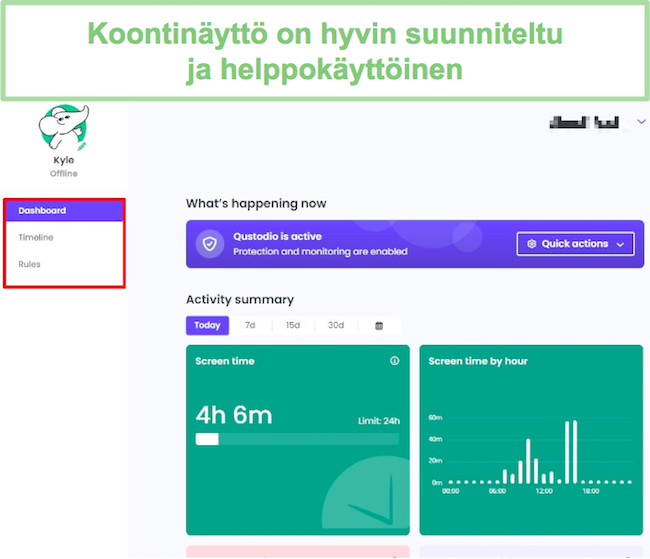The width and height of the screenshot is (650, 559).
Task: Click the 12:00 axis label on chart
Action: click(544, 491)
